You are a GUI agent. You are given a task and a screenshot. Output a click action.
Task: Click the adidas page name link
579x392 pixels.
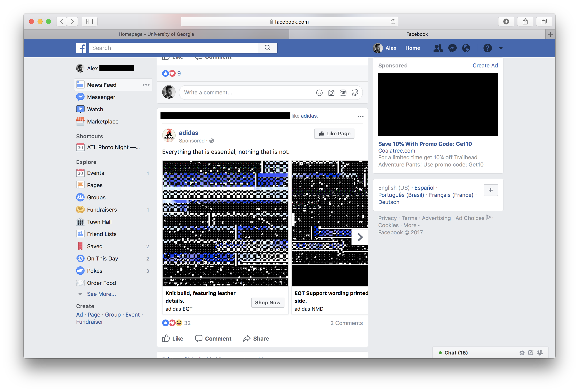(x=188, y=133)
